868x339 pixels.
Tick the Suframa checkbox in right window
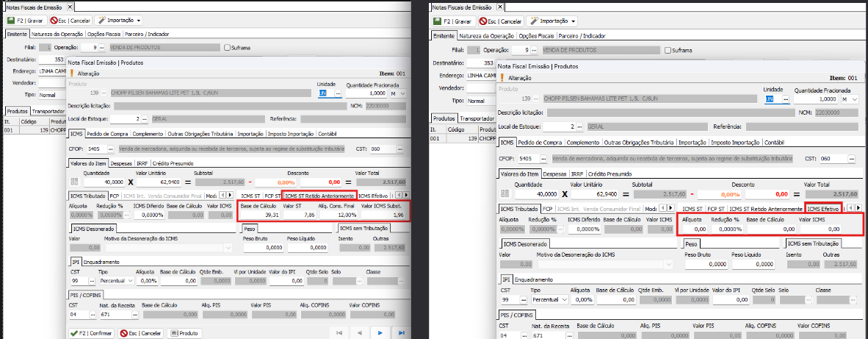point(667,51)
